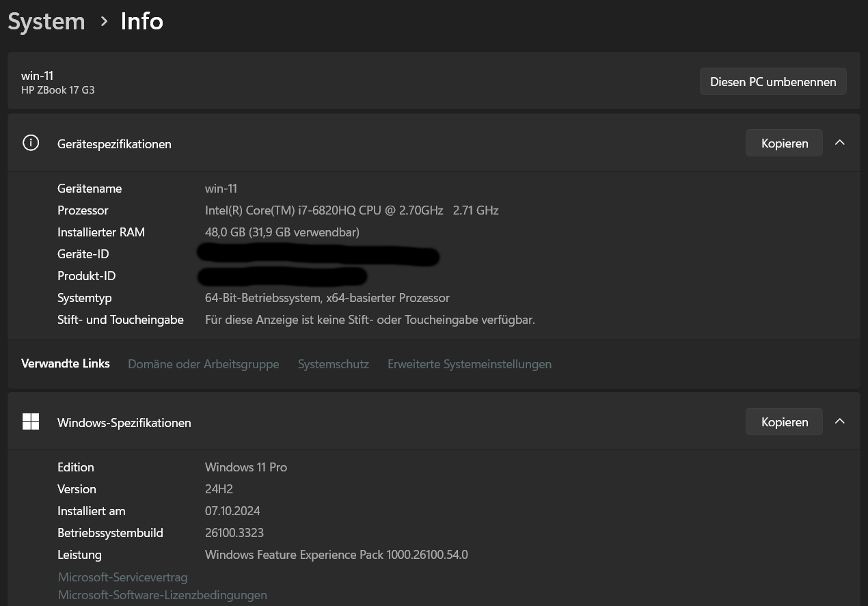
Task: Click the Betriebssystembuild label
Action: pos(110,533)
